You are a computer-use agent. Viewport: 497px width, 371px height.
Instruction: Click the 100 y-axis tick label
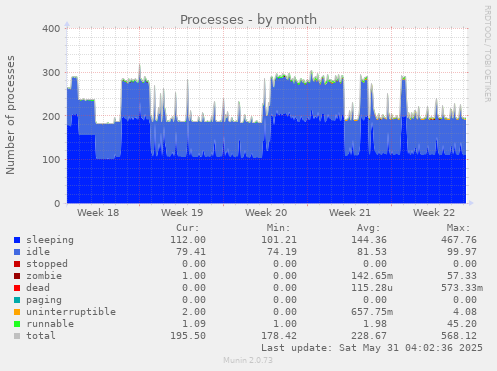pyautogui.click(x=51, y=160)
